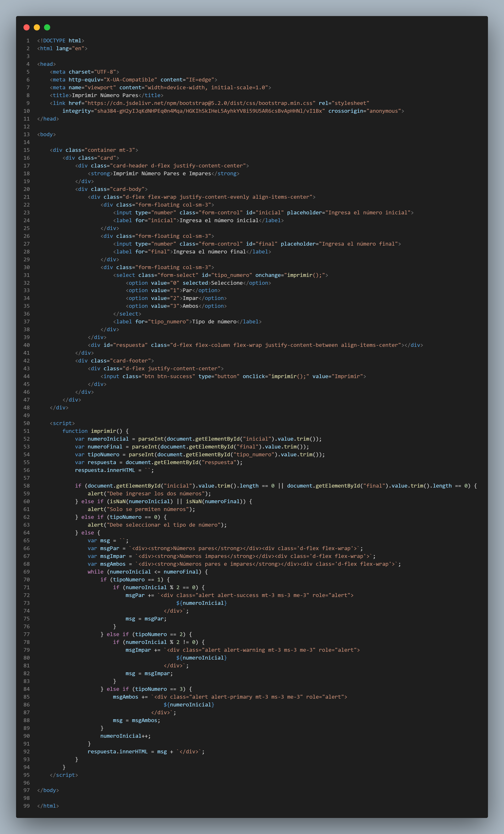Click msg = msgImpar; statement
The image size is (504, 834).
(x=149, y=674)
